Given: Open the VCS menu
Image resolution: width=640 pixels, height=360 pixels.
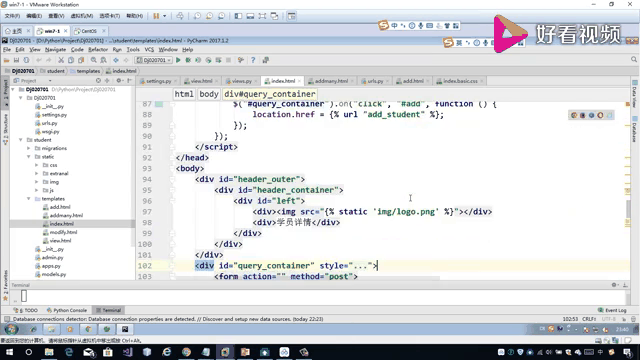Looking at the screenshot, I should pos(149,49).
